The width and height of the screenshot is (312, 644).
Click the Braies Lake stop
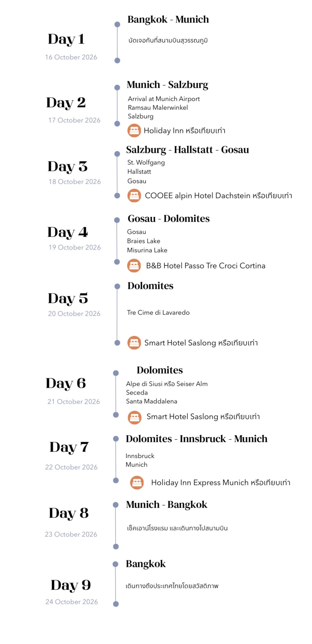(x=143, y=241)
